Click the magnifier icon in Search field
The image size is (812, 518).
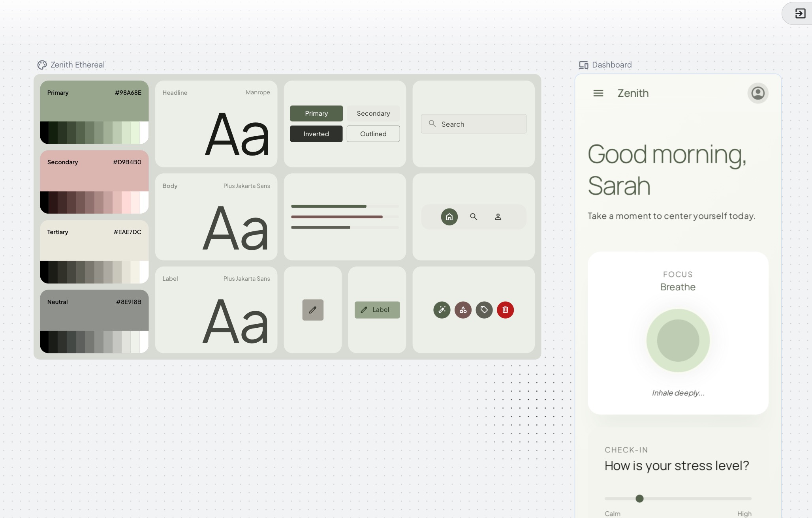(432, 124)
